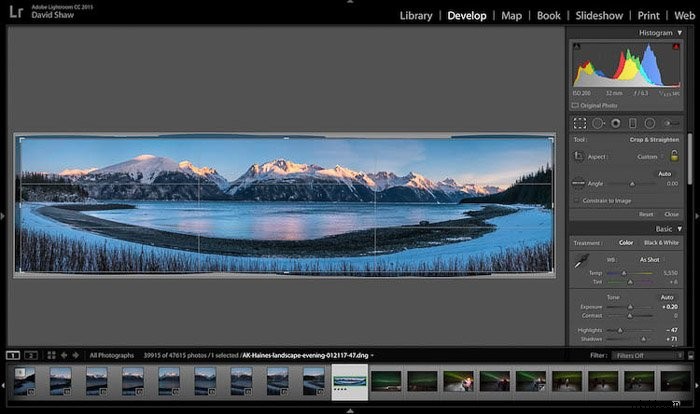
Task: Select the Adjustment Brush tool
Action: 671,123
